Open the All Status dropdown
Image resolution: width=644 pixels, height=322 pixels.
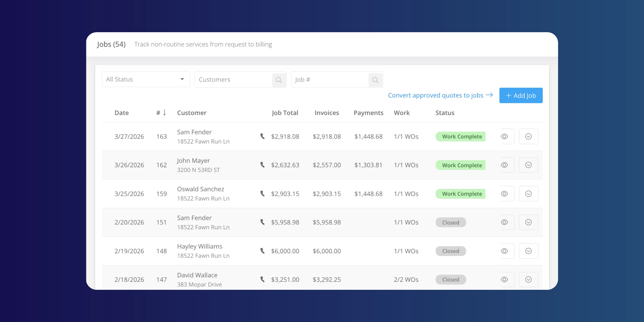[146, 79]
